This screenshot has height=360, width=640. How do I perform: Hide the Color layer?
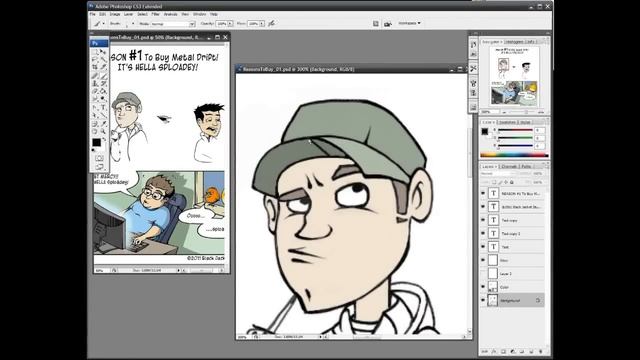pyautogui.click(x=483, y=287)
